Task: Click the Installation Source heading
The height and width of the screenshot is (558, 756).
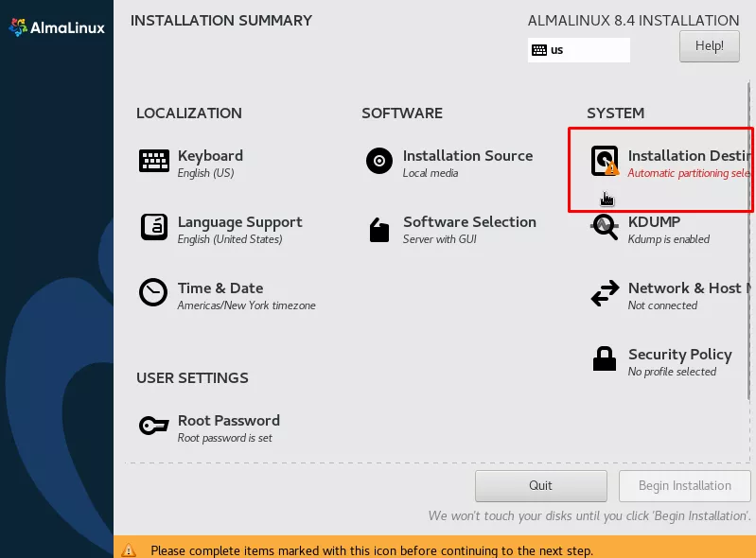Action: click(467, 156)
